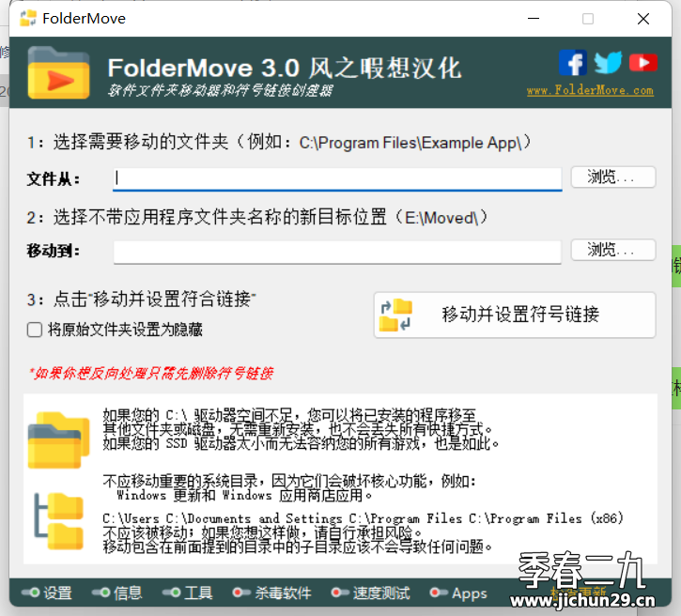The height and width of the screenshot is (616, 681).
Task: Click the FolderMove title bar app icon
Action: click(x=28, y=18)
